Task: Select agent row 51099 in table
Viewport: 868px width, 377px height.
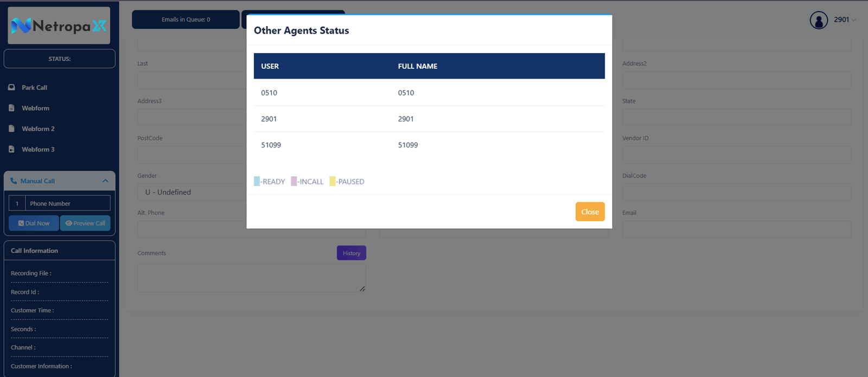Action: (429, 145)
